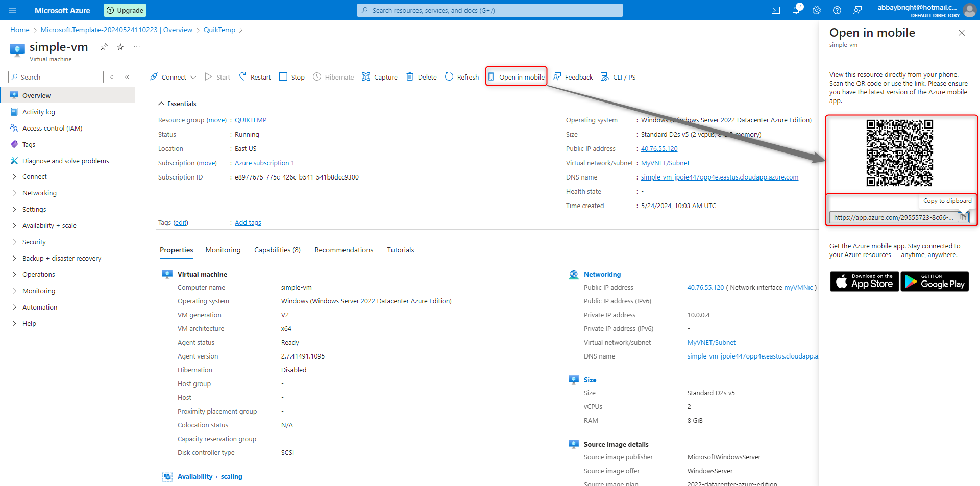
Task: Click the top bar feedback icon
Action: (x=857, y=10)
